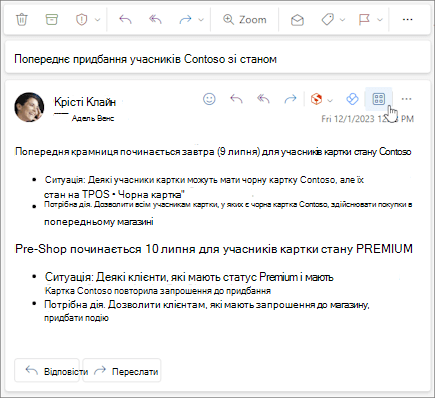435x398 pixels.
Task: Click recipient Адель Венс
Action: pos(93,118)
